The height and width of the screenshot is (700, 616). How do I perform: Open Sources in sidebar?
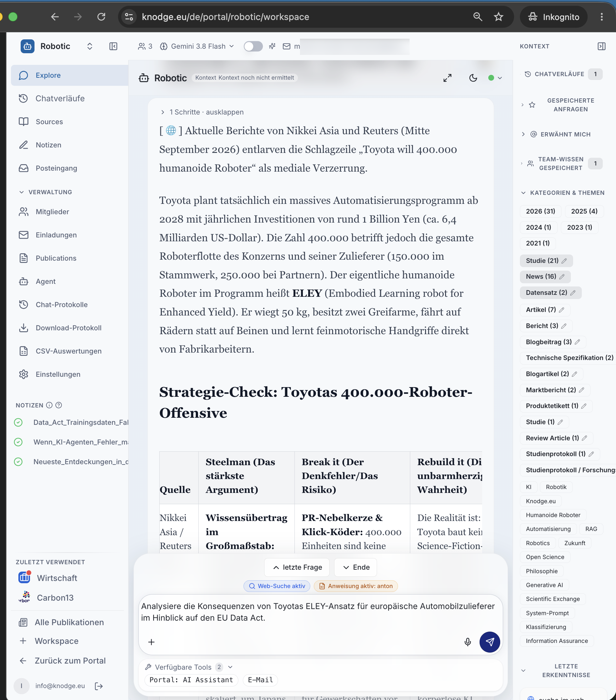(70, 122)
